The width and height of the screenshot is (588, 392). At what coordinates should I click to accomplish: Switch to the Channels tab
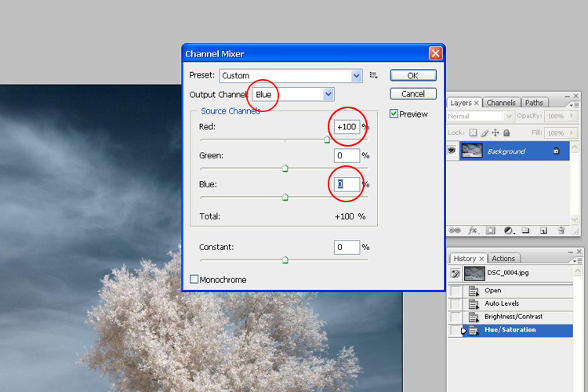[500, 103]
